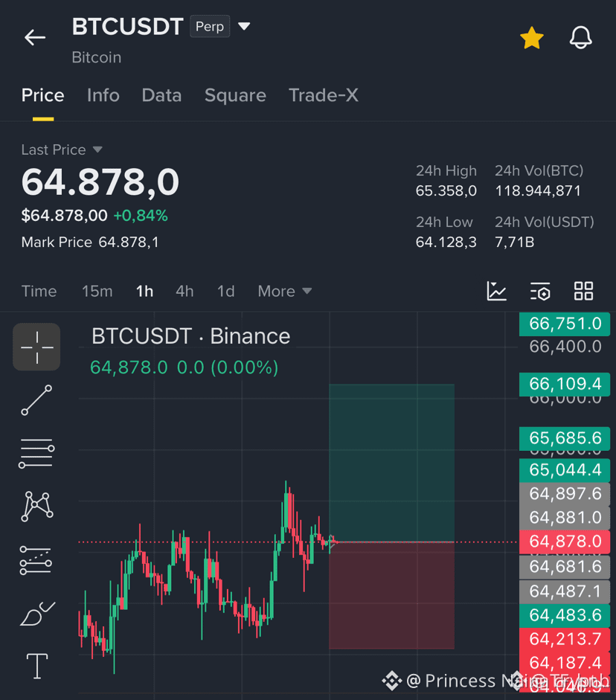Screen dimensions: 616x700
Task: Open the Data tab
Action: (x=161, y=95)
